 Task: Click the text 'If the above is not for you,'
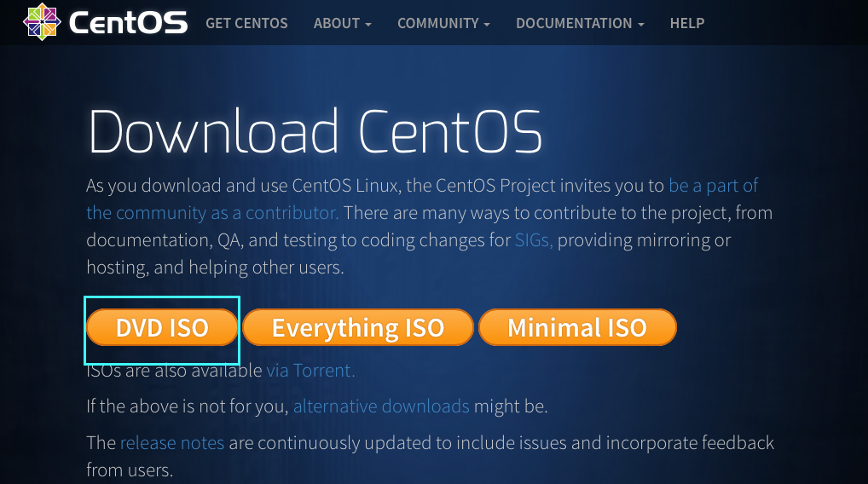pos(188,406)
